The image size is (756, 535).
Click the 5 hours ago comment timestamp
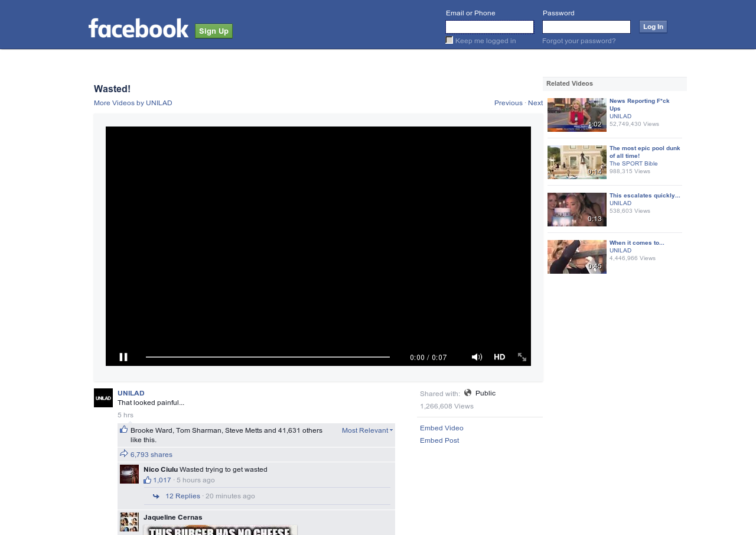(x=195, y=480)
